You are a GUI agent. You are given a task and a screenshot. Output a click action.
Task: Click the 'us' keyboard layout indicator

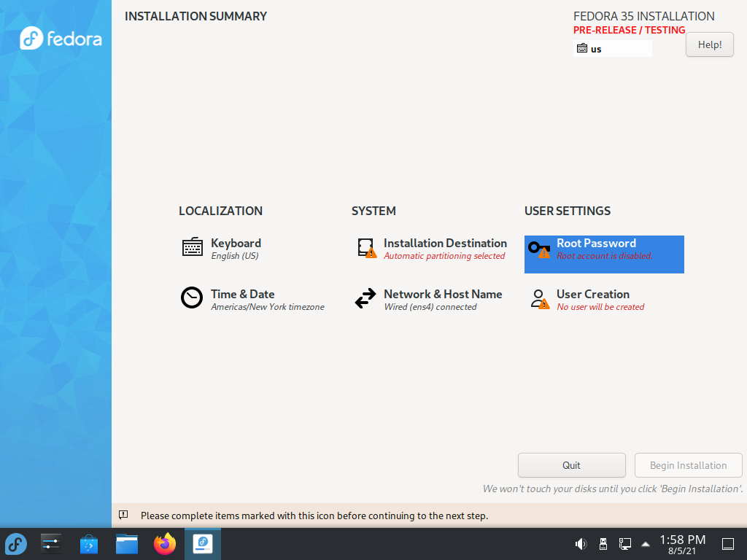point(613,49)
